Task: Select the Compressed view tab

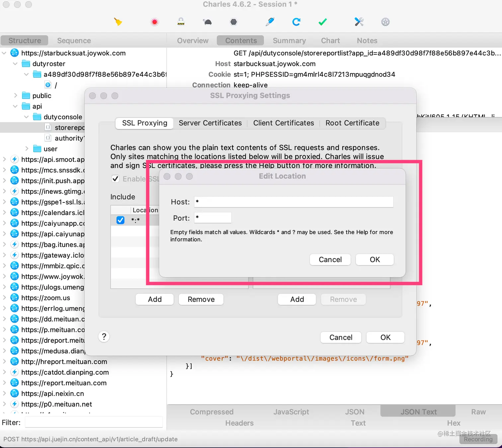Action: coord(211,412)
